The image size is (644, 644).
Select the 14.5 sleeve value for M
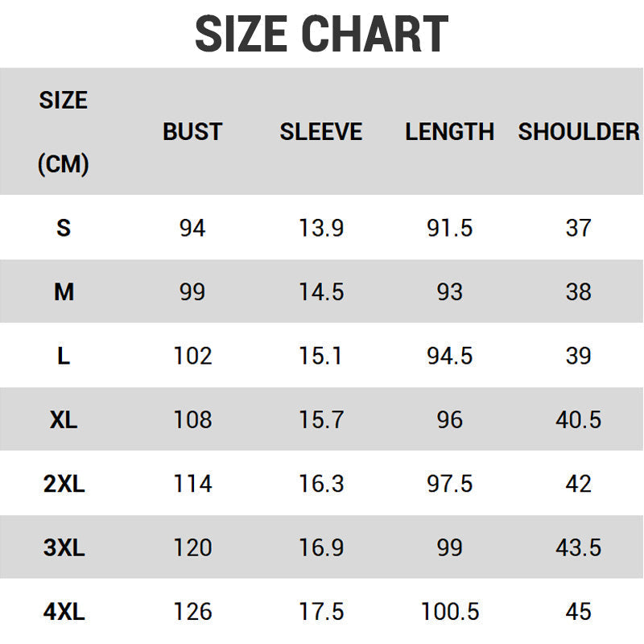(x=321, y=291)
